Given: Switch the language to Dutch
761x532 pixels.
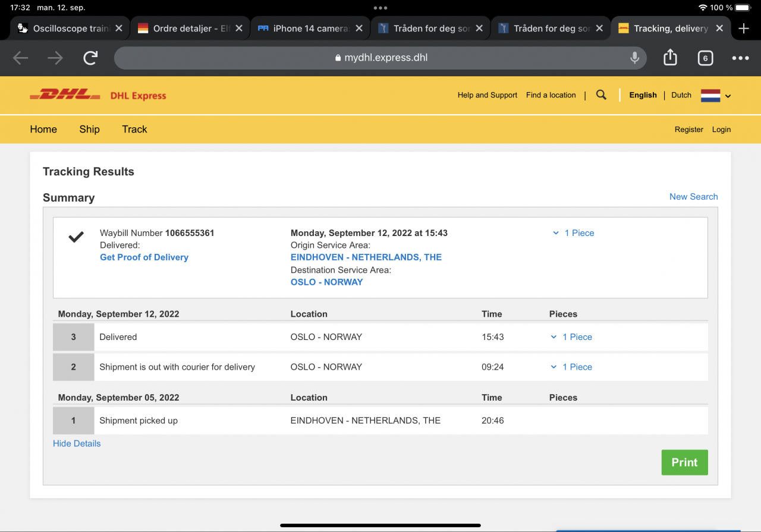Looking at the screenshot, I should pos(681,95).
